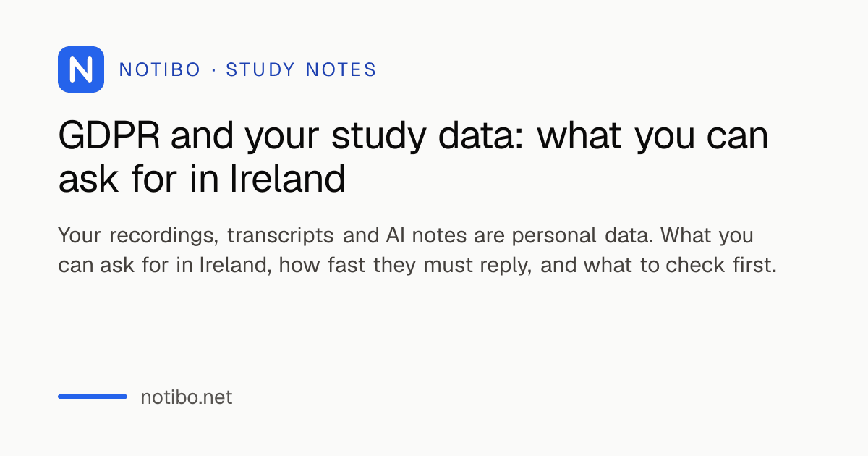The image size is (868, 456).
Task: Select the STUDY NOTES category label
Action: coord(301,70)
